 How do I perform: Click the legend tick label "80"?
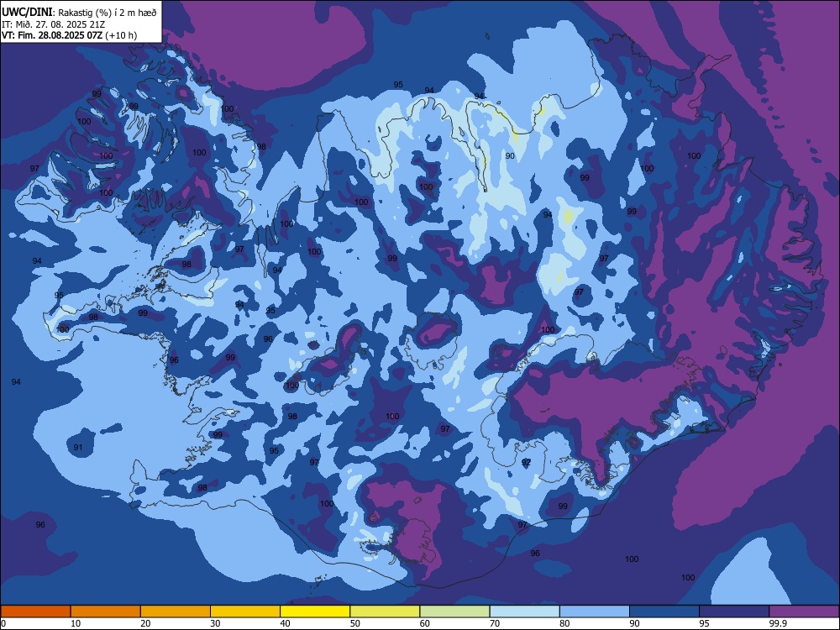tap(564, 623)
